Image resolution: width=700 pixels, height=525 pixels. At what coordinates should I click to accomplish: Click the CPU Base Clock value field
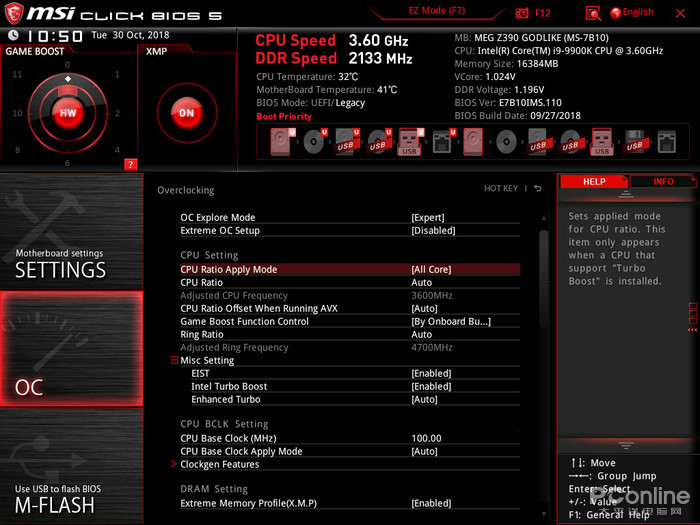[x=426, y=438]
